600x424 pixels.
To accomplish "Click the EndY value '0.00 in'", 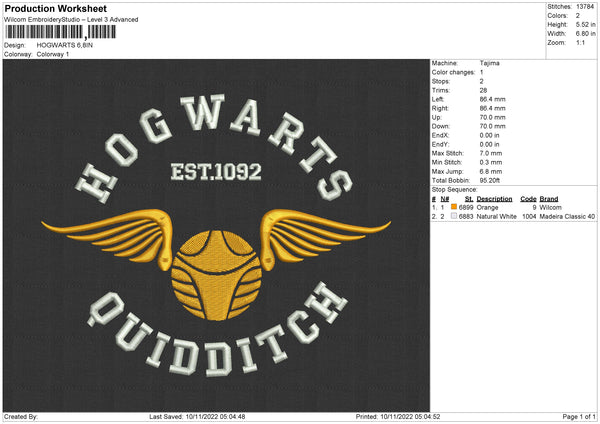I will pos(489,145).
